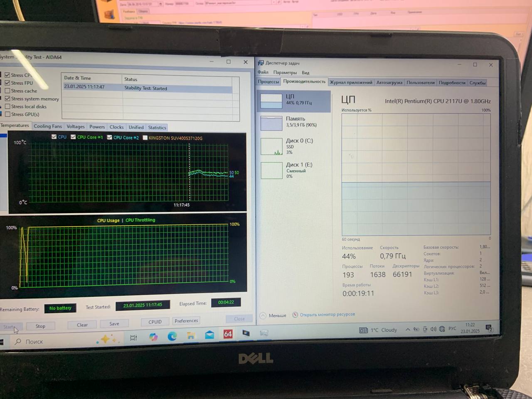
Task: Open the Clocks tab
Action: (117, 127)
